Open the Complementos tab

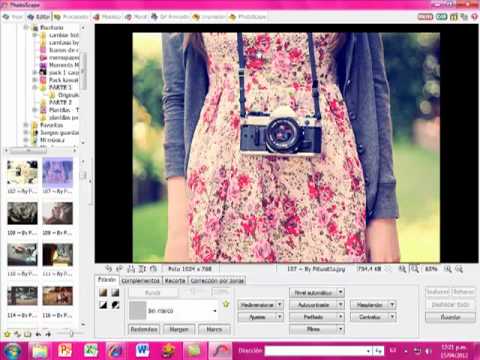[x=141, y=281]
